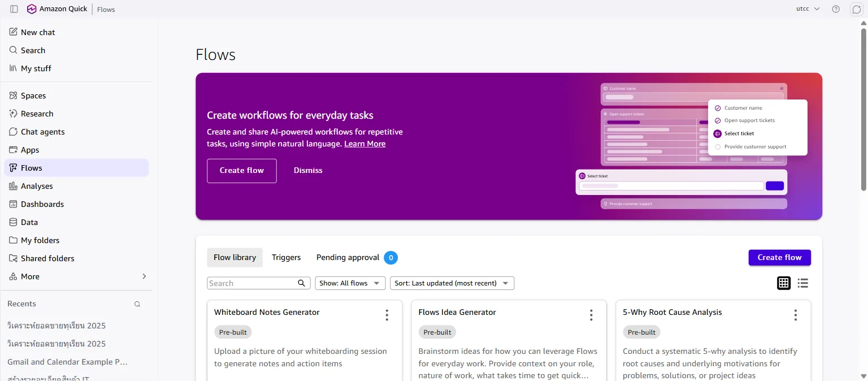The height and width of the screenshot is (381, 868).
Task: Click the Dashboards icon
Action: 14,204
